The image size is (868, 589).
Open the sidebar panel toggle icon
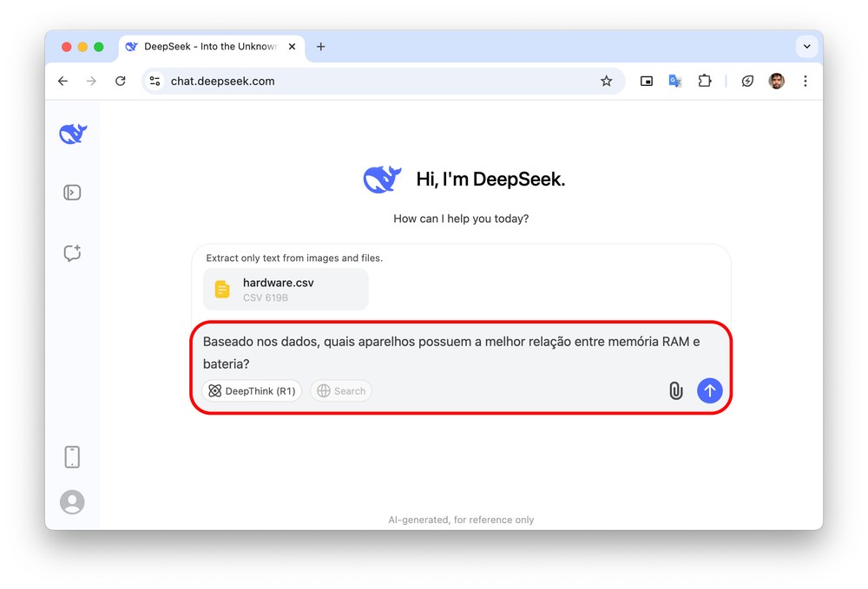click(72, 193)
